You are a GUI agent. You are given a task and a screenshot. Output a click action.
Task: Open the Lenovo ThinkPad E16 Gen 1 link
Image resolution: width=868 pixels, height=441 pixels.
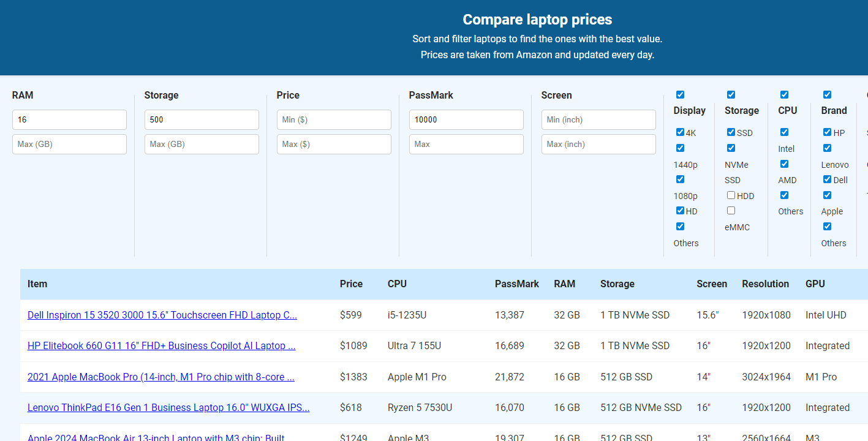tap(168, 407)
